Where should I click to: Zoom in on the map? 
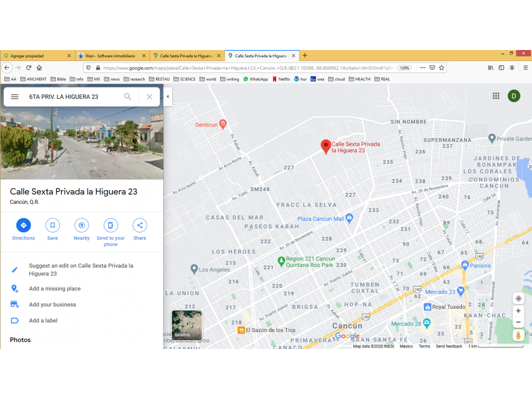518,311
